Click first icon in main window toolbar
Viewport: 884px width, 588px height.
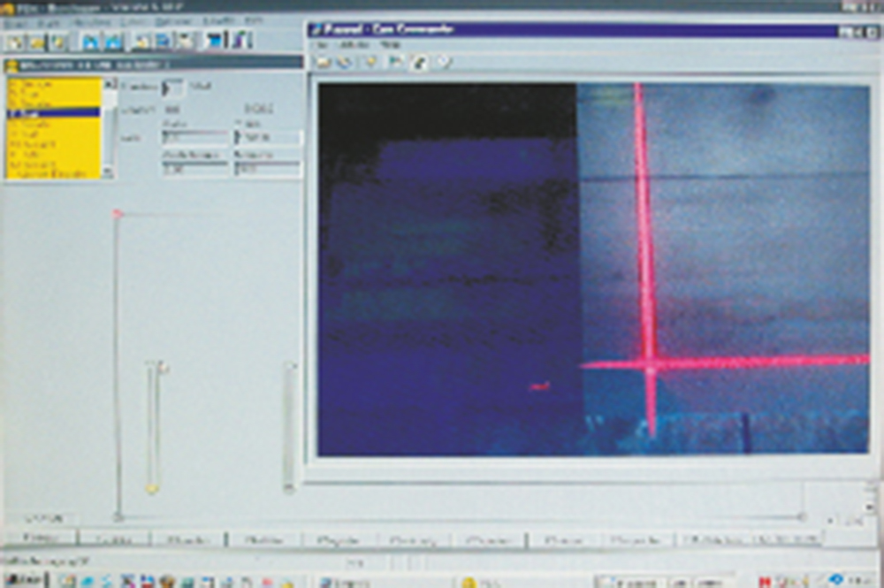point(15,42)
